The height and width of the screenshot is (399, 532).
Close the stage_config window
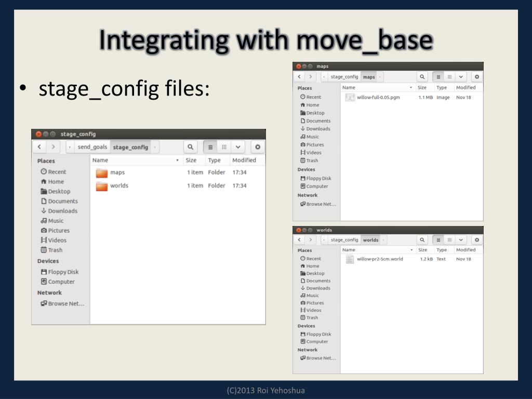pos(38,134)
